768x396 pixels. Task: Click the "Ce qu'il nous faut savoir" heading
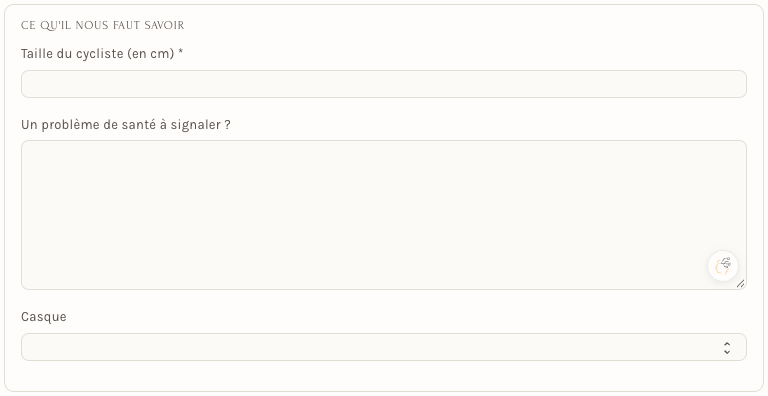[102, 25]
